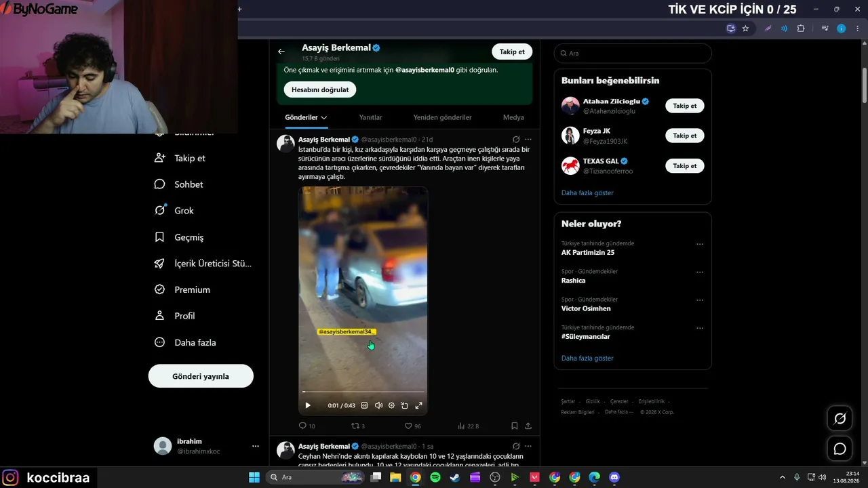Open browser media controls icon
868x488 pixels.
825,28
